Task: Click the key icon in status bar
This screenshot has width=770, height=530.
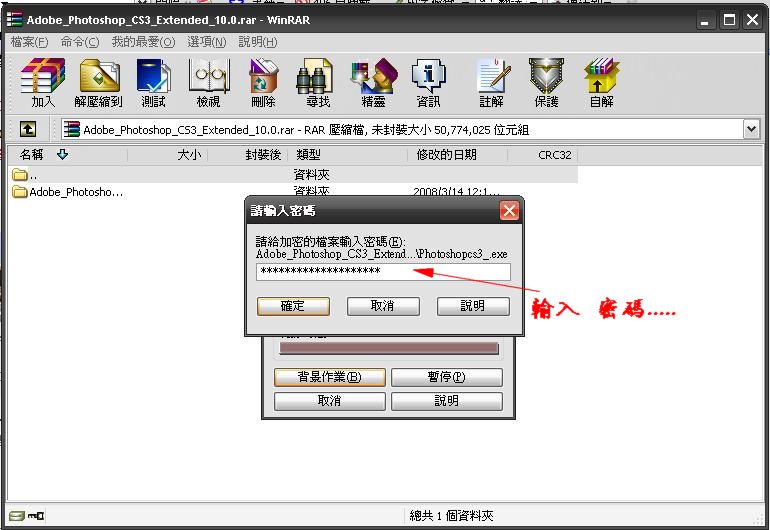Action: click(35, 515)
